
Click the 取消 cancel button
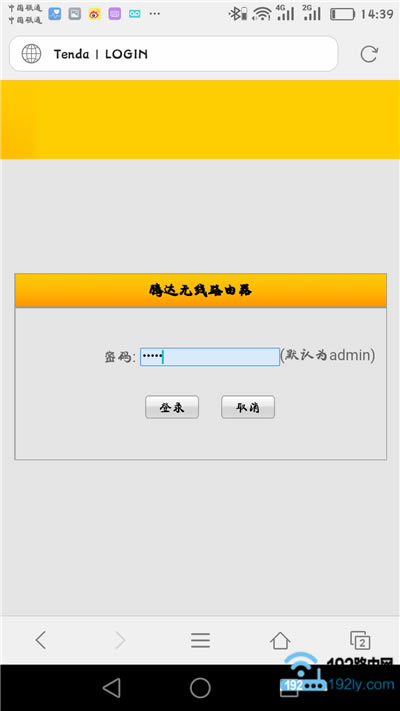248,407
